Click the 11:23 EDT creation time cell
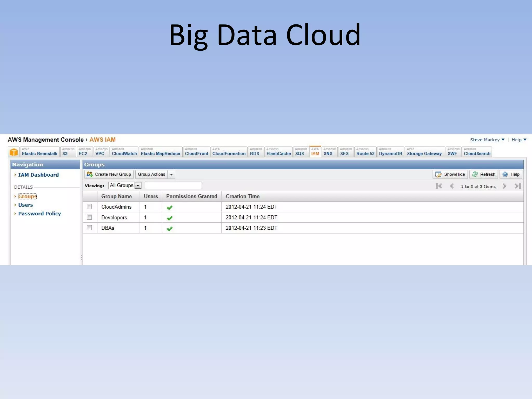 251,228
